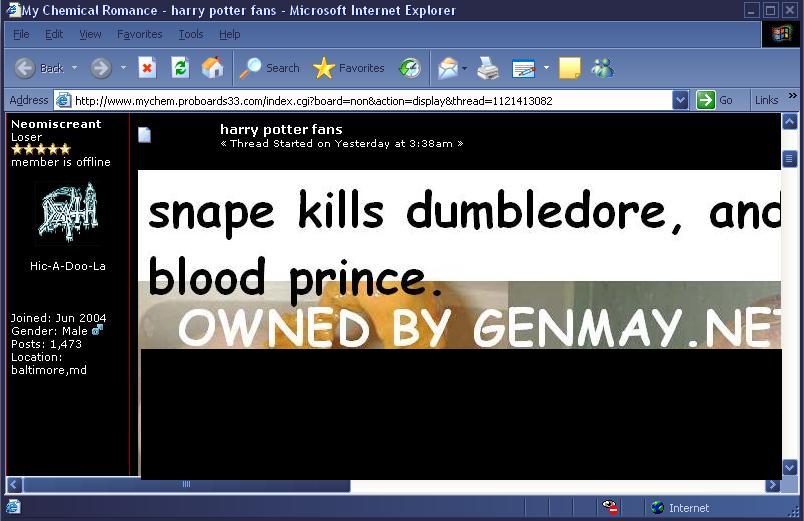Click the Edit page toolbar icon
804x521 pixels.
(524, 68)
